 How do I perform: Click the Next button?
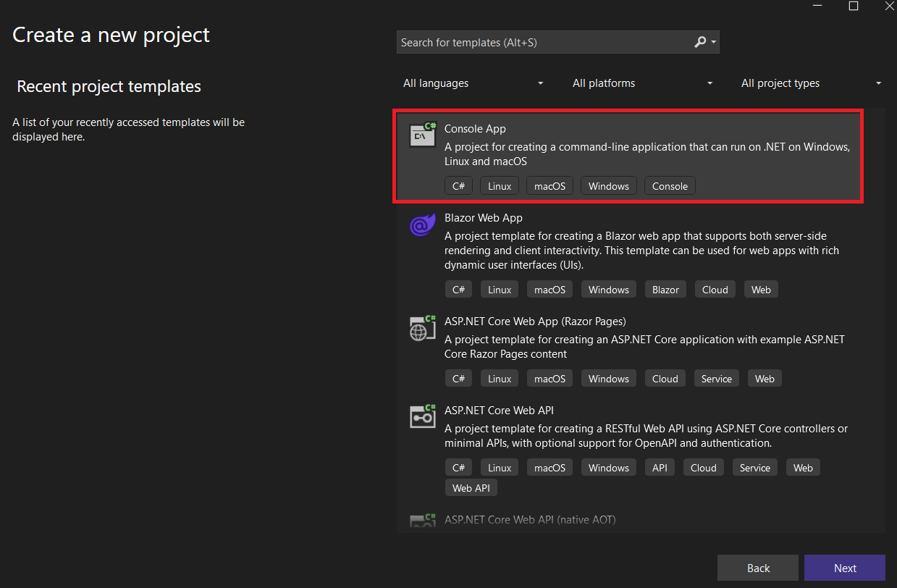point(845,568)
